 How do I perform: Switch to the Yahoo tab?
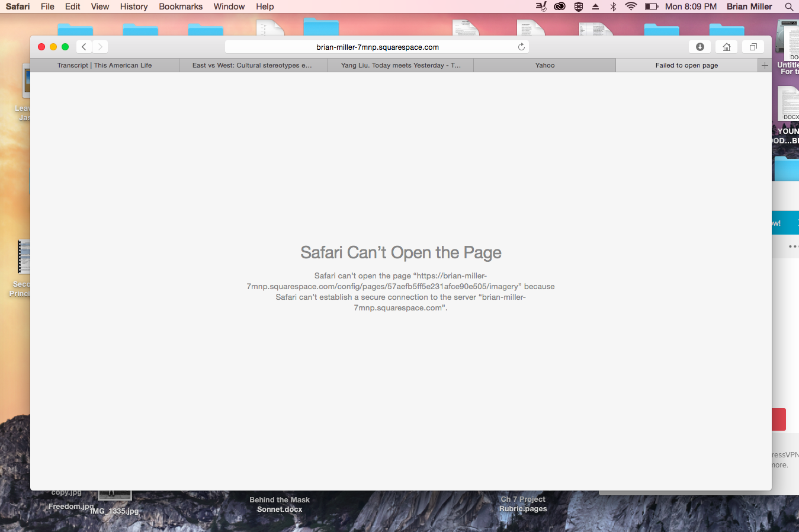(x=545, y=65)
